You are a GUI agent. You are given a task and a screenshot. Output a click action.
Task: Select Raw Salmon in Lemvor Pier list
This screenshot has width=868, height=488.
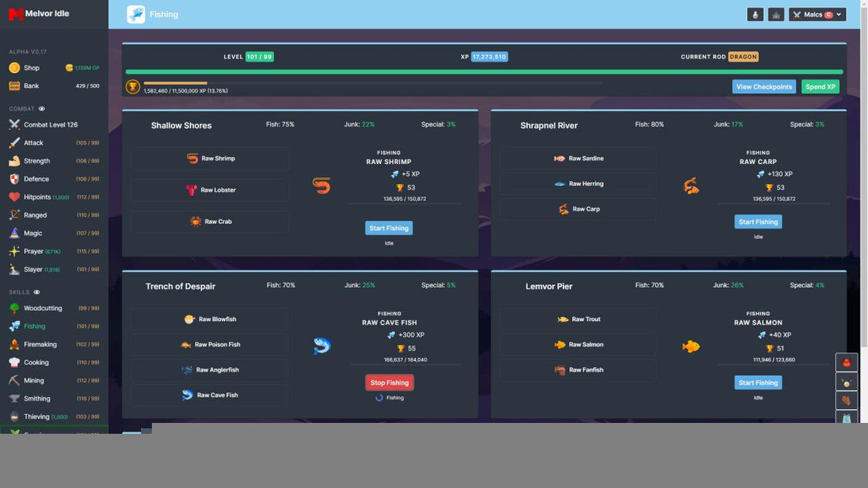pos(579,345)
